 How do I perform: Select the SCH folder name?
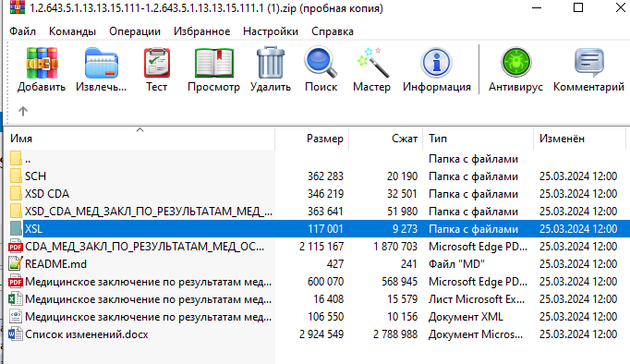pyautogui.click(x=35, y=176)
